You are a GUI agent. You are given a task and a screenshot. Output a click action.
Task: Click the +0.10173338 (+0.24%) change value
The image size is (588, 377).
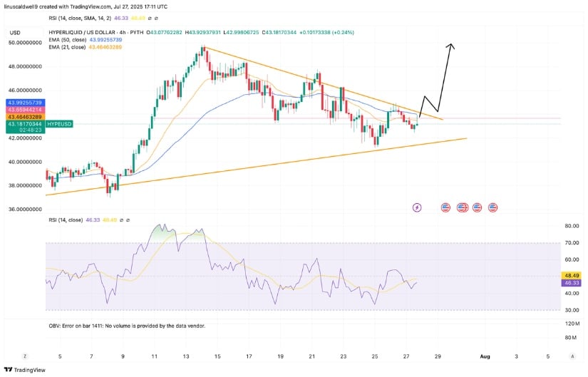coord(326,33)
